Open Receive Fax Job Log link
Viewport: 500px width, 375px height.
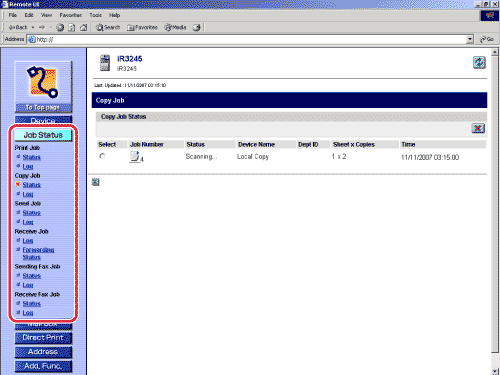[x=28, y=313]
